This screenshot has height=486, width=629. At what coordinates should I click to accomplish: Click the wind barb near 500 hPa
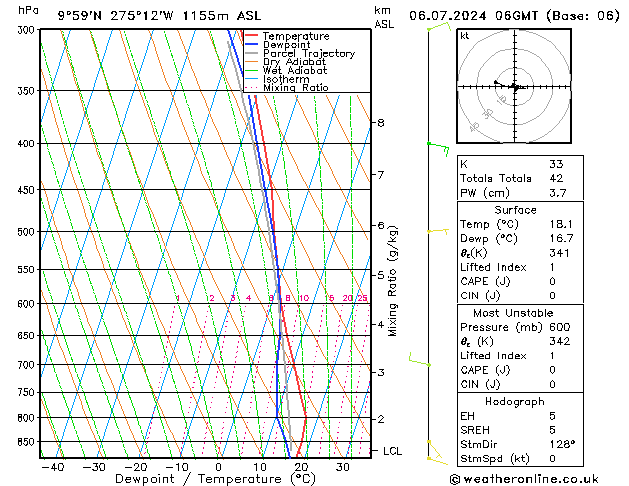[x=437, y=231]
